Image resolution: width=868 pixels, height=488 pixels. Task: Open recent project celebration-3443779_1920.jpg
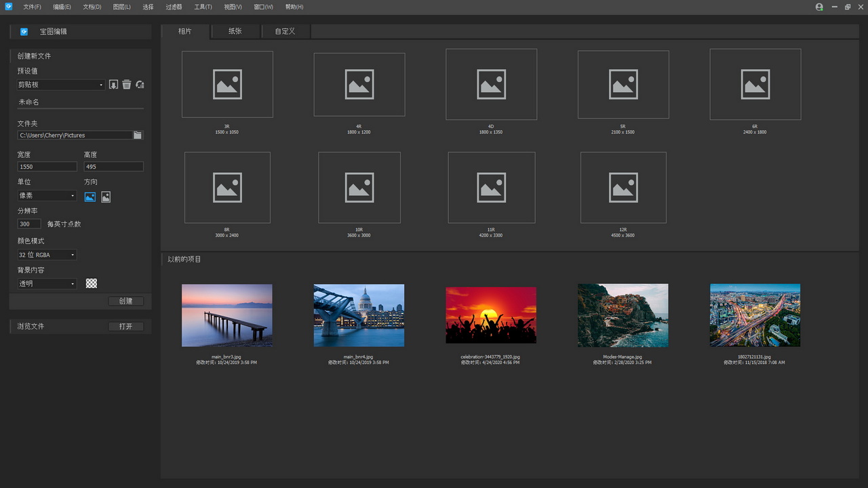pyautogui.click(x=491, y=315)
